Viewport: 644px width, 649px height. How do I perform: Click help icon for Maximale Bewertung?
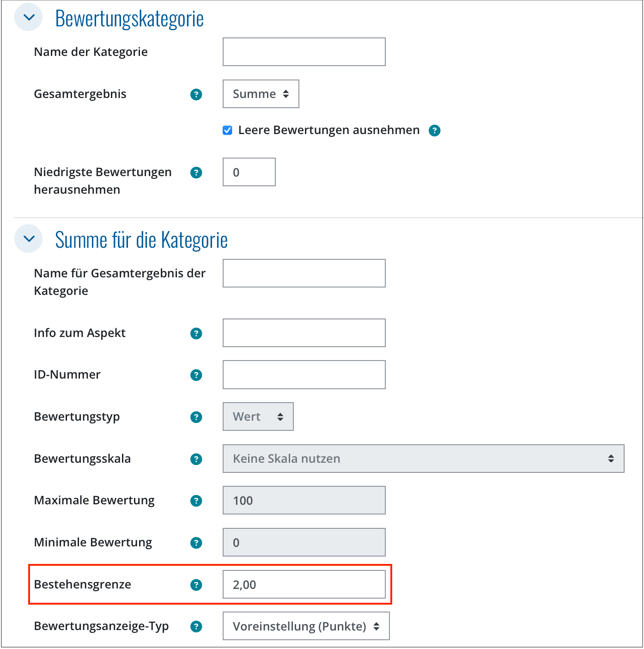coord(196,501)
